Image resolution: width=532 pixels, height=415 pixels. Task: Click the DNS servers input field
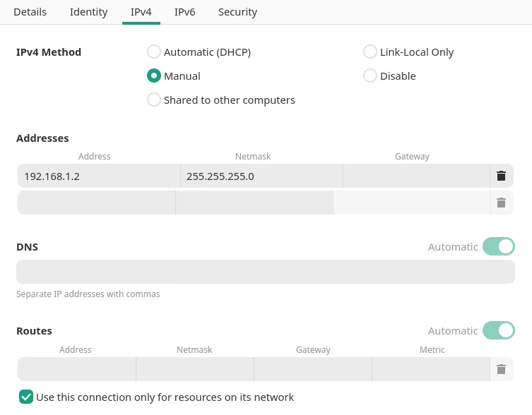pos(266,272)
